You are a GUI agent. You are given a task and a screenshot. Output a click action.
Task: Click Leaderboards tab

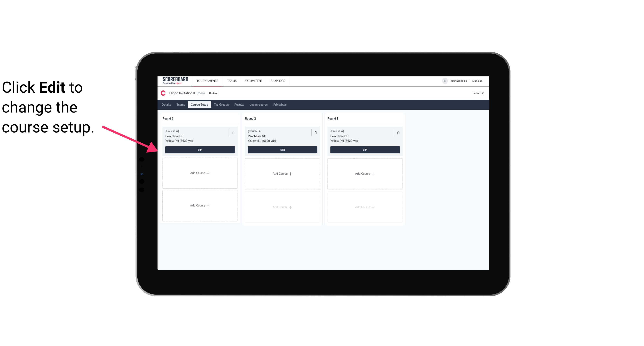(259, 105)
